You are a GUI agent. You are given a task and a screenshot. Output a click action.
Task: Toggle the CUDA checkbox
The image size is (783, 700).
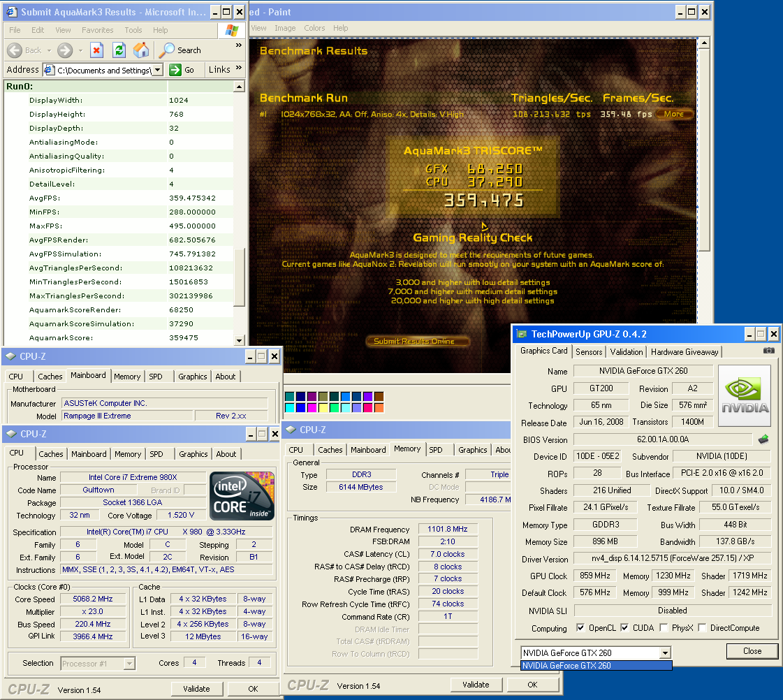(x=624, y=627)
